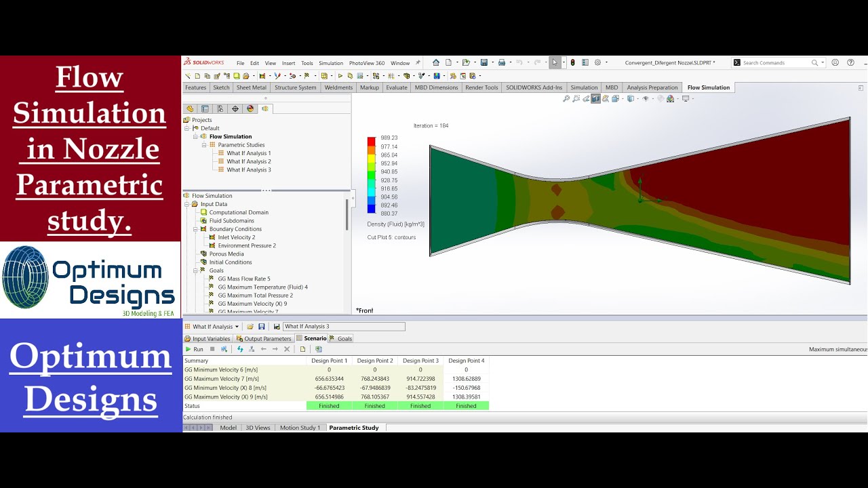
Task: Click the Save diskette icon in title bar
Action: click(484, 62)
